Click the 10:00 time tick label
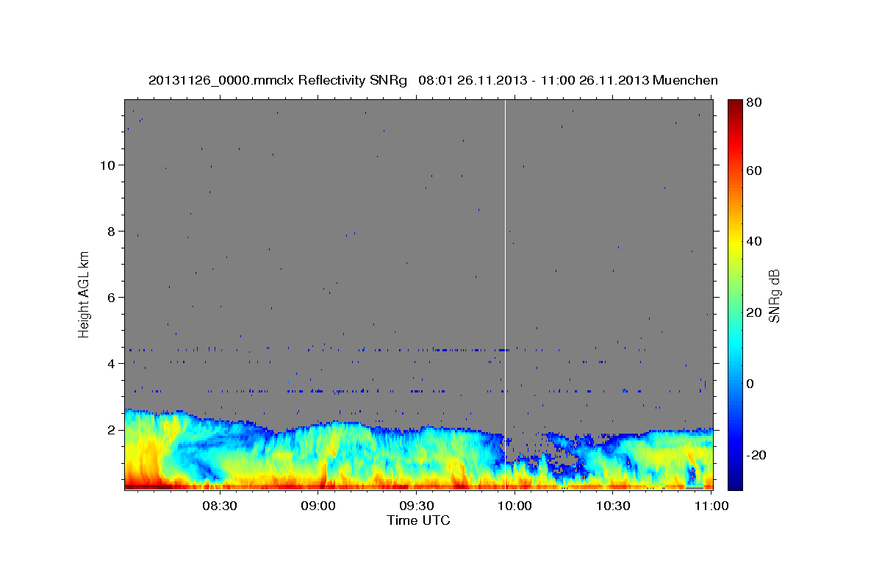The height and width of the screenshot is (588, 882). 515,506
